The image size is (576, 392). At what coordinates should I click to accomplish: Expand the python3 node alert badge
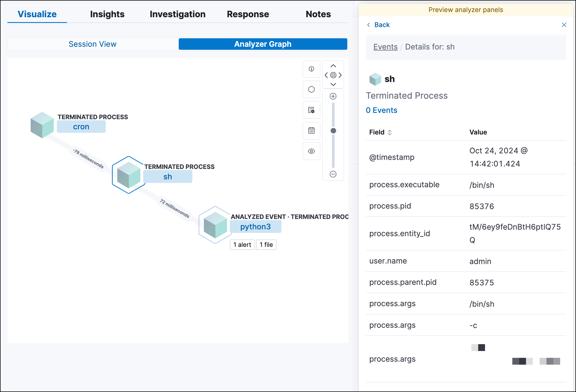[243, 244]
